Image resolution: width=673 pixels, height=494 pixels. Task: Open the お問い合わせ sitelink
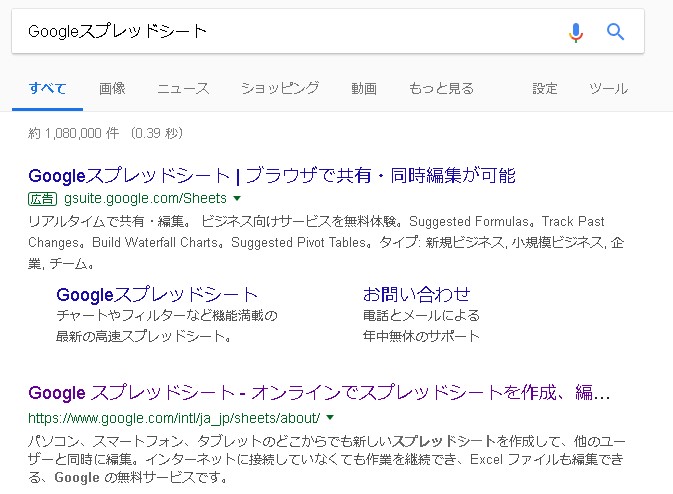[x=416, y=294]
